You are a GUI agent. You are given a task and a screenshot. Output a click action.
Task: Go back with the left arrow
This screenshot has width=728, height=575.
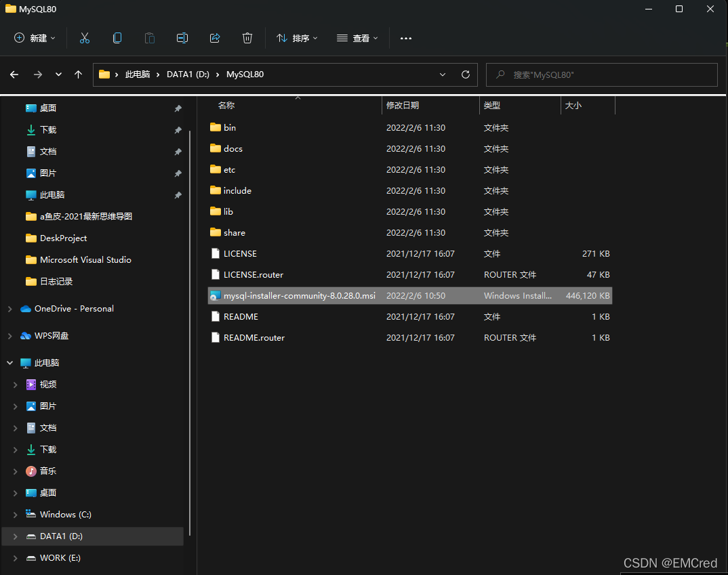click(14, 74)
